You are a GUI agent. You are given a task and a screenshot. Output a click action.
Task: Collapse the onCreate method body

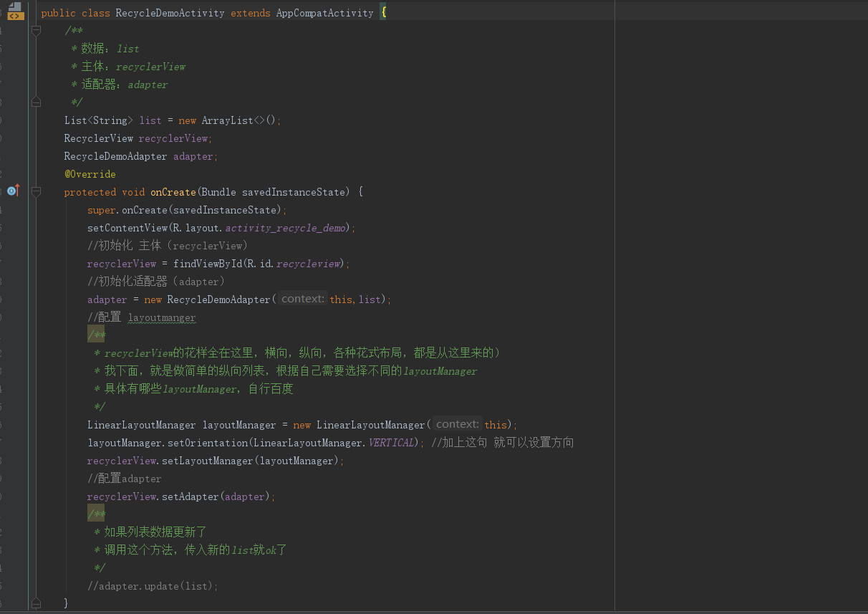[36, 192]
